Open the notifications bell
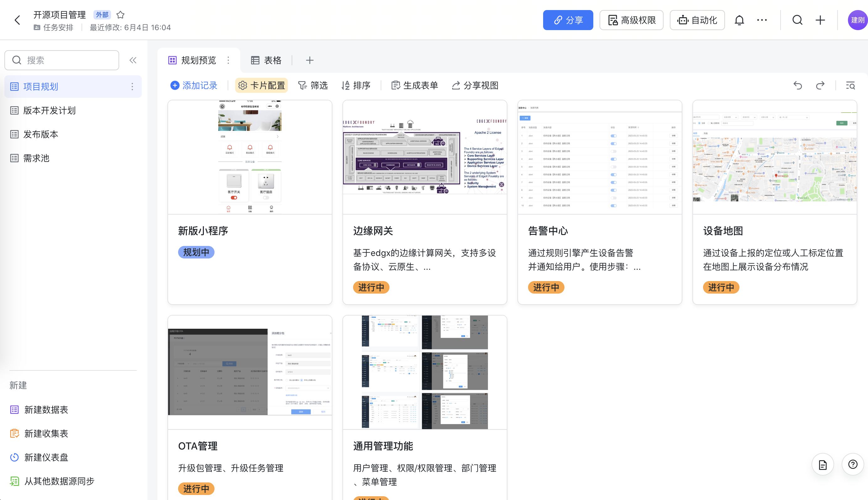 739,20
